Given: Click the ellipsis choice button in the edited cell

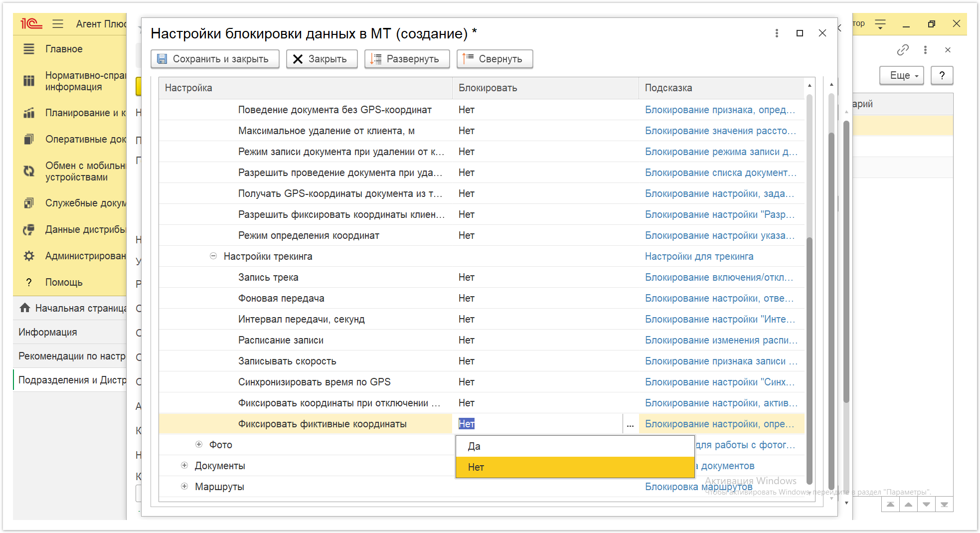Looking at the screenshot, I should pos(630,424).
